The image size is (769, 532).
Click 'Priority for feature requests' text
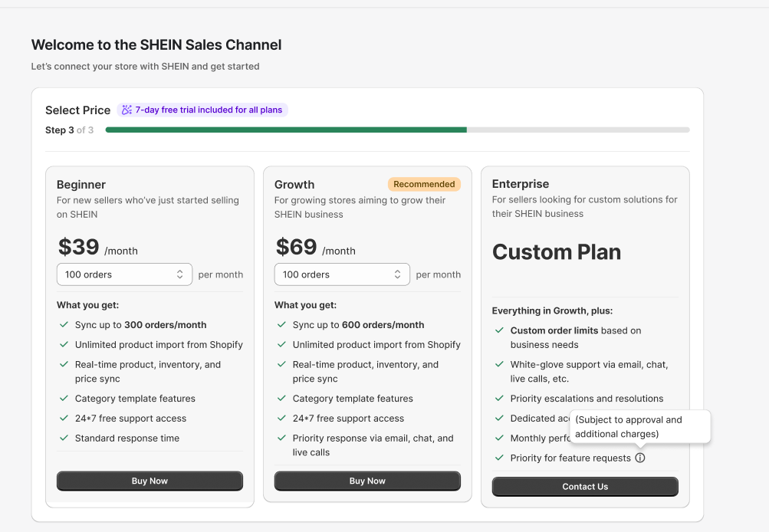(x=570, y=458)
